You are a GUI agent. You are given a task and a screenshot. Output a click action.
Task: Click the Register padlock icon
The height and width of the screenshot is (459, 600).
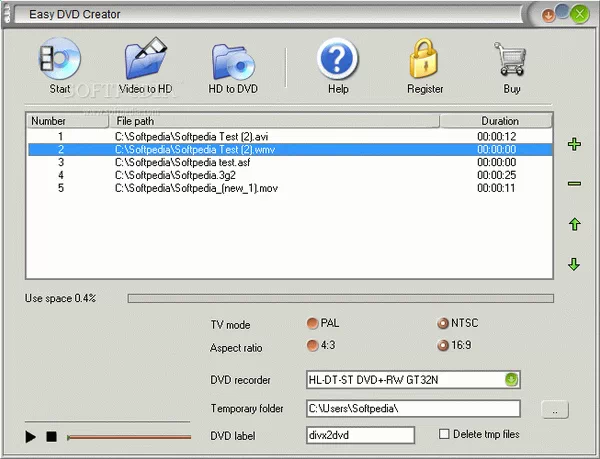point(425,62)
